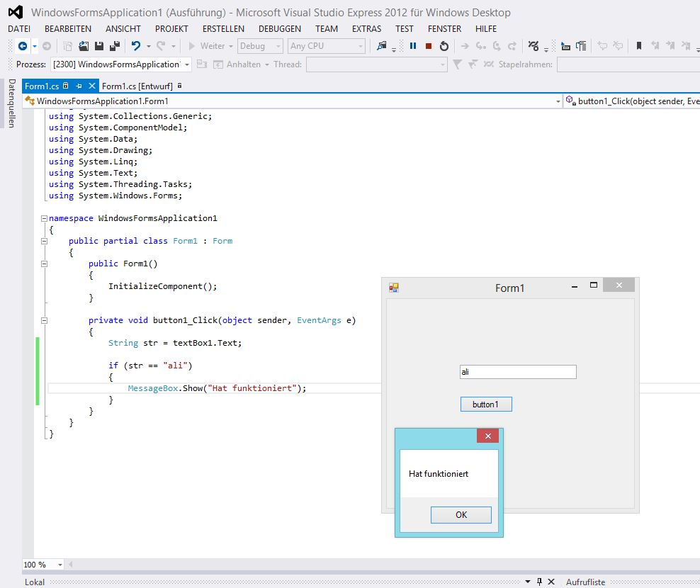This screenshot has width=700, height=588.
Task: Collapse the namespace WindowsFormsApplication1 block
Action: pyautogui.click(x=44, y=218)
